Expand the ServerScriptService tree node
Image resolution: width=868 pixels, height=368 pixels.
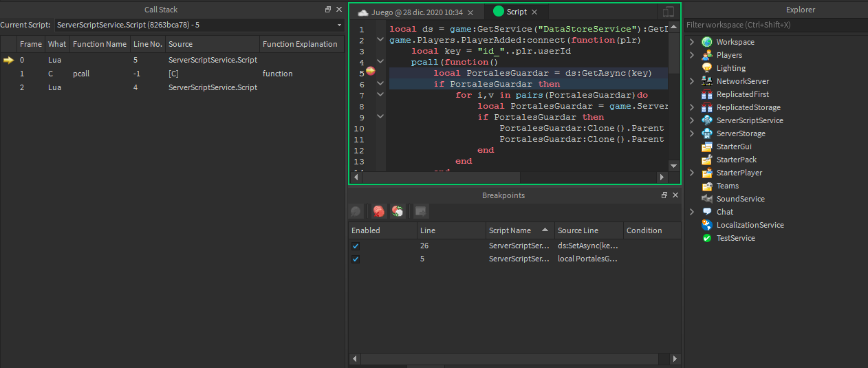[692, 120]
